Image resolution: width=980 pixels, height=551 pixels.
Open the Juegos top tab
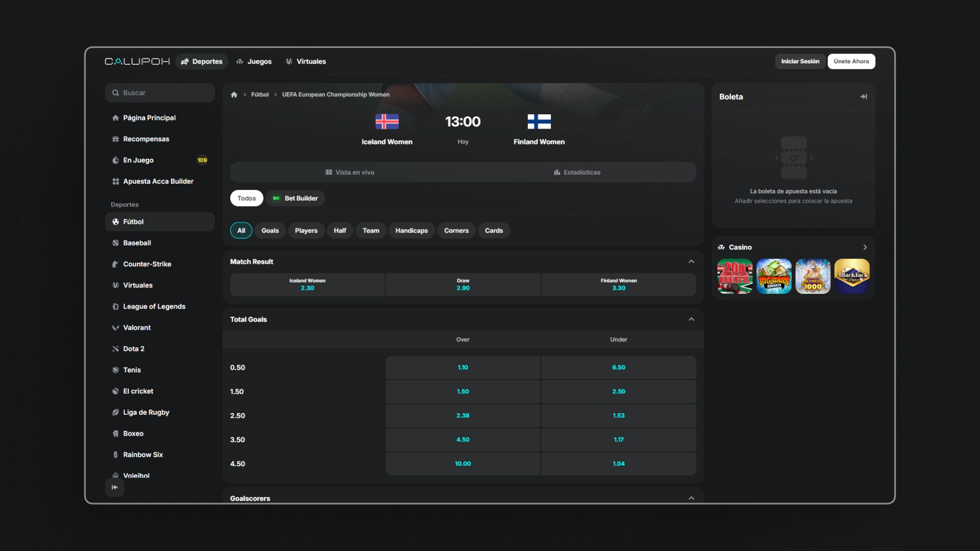254,61
